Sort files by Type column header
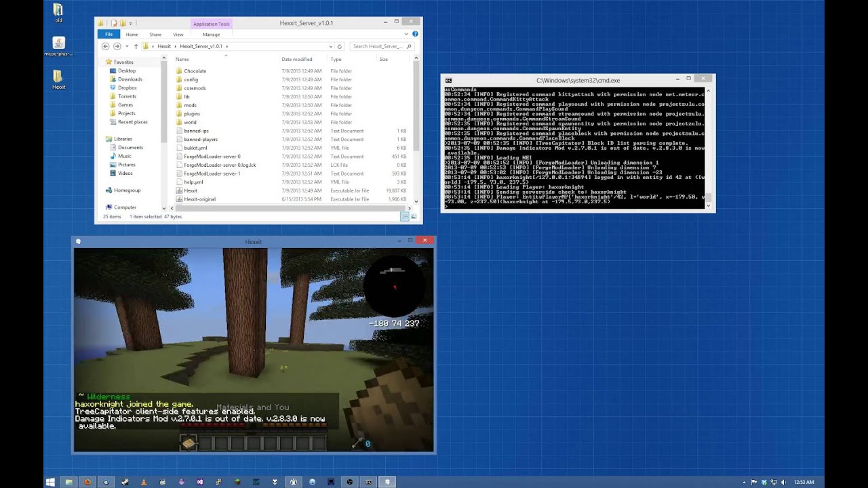The image size is (868, 488). [336, 59]
